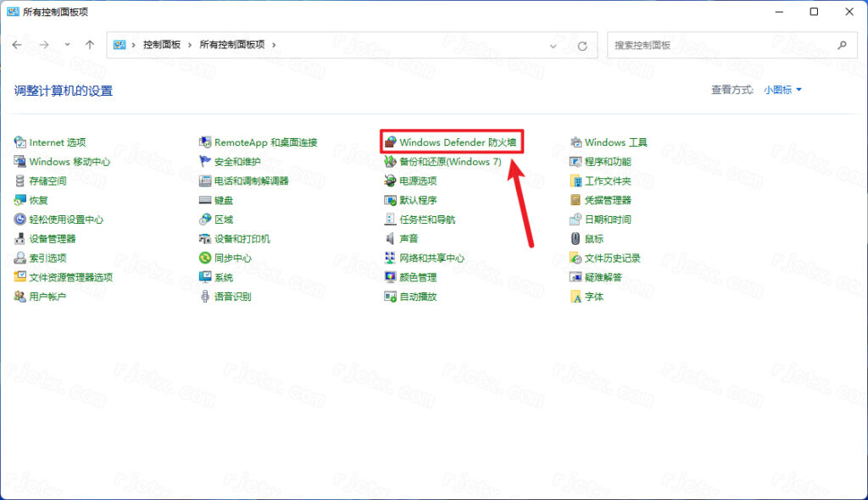The width and height of the screenshot is (868, 500).
Task: Open 颜色管理 link
Action: coord(418,277)
